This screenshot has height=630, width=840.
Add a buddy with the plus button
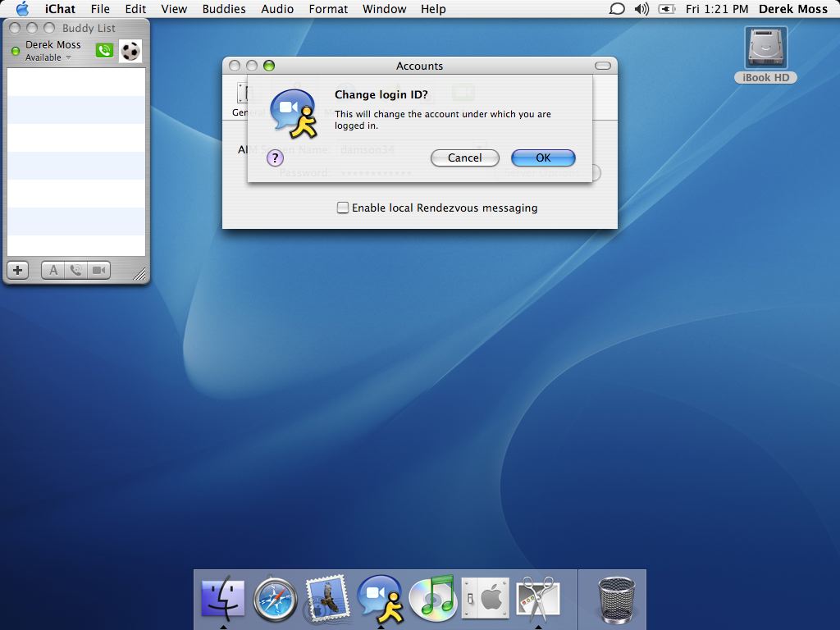(18, 270)
